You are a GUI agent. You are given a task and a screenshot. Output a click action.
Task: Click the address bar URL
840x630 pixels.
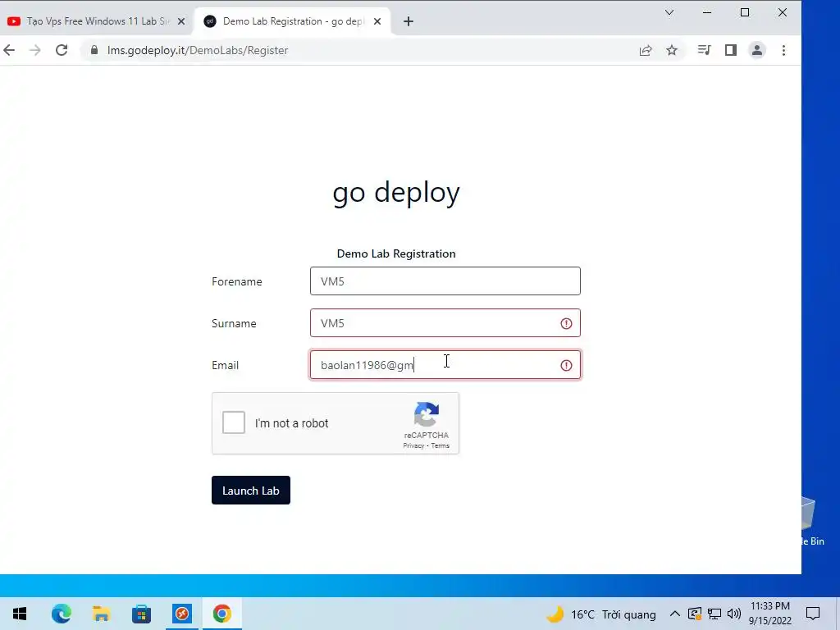point(198,50)
